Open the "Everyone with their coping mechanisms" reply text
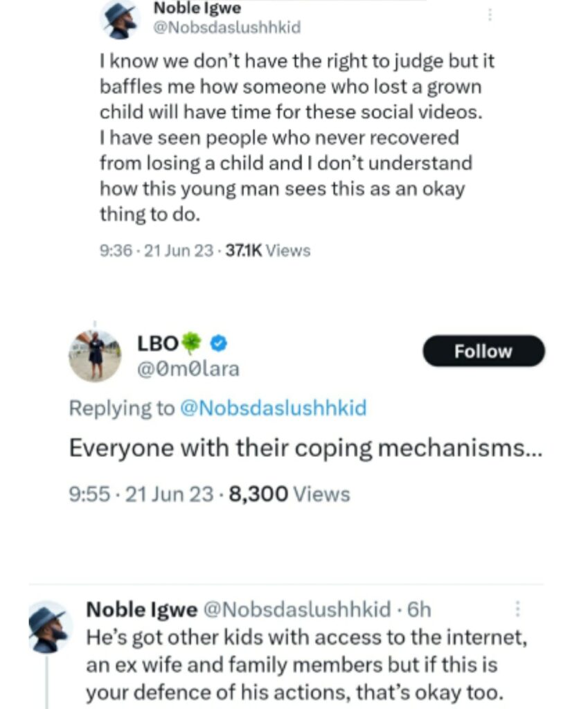 pos(305,448)
